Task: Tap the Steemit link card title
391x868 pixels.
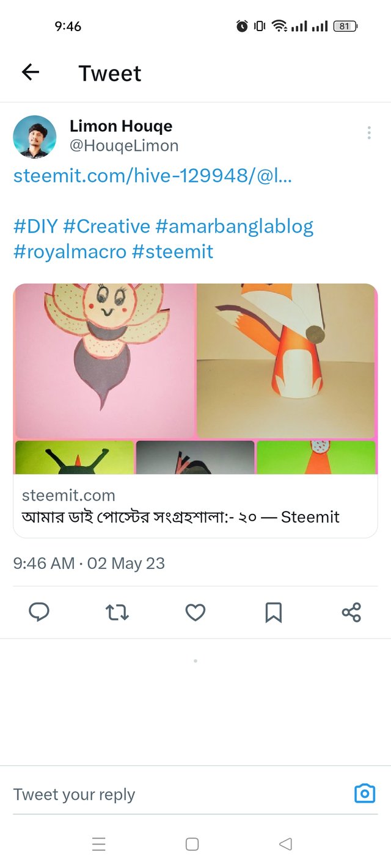Action: [180, 517]
